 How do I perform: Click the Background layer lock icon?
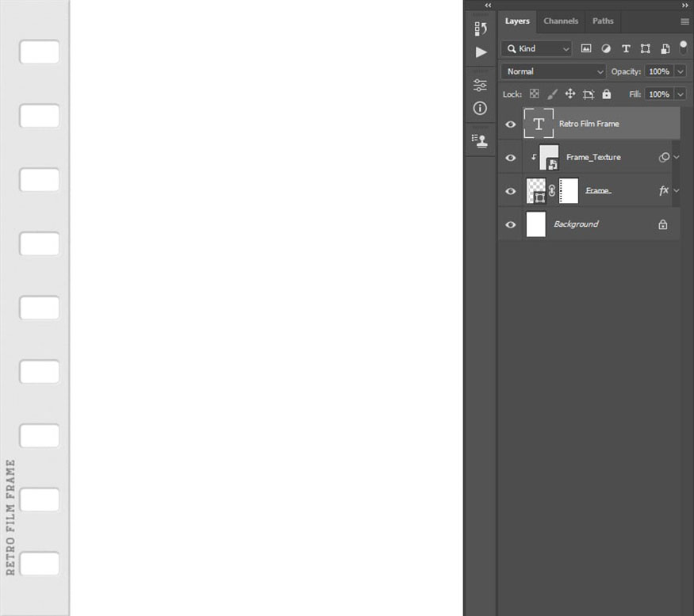point(662,224)
